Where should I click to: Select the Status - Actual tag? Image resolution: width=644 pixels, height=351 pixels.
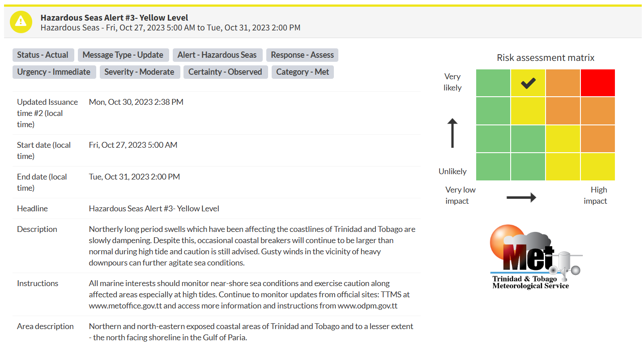click(43, 55)
